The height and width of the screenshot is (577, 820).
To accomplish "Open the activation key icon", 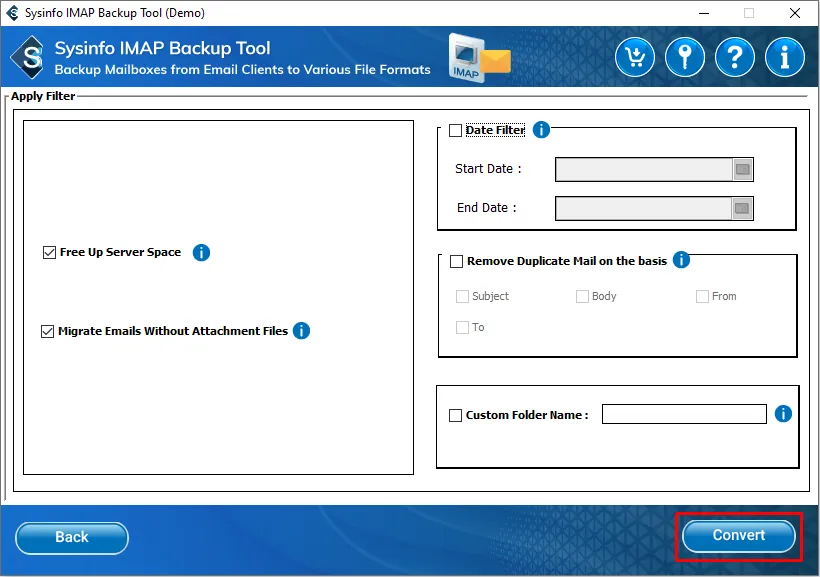I will point(685,58).
